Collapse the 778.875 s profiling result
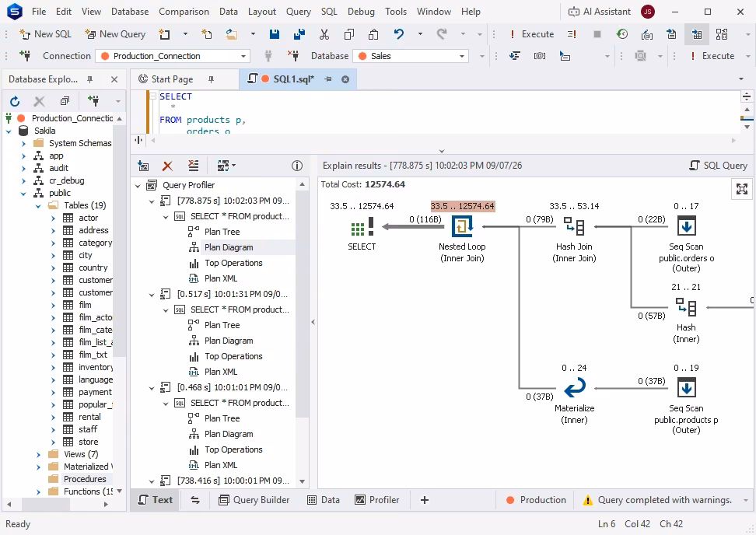The image size is (756, 535). point(152,201)
